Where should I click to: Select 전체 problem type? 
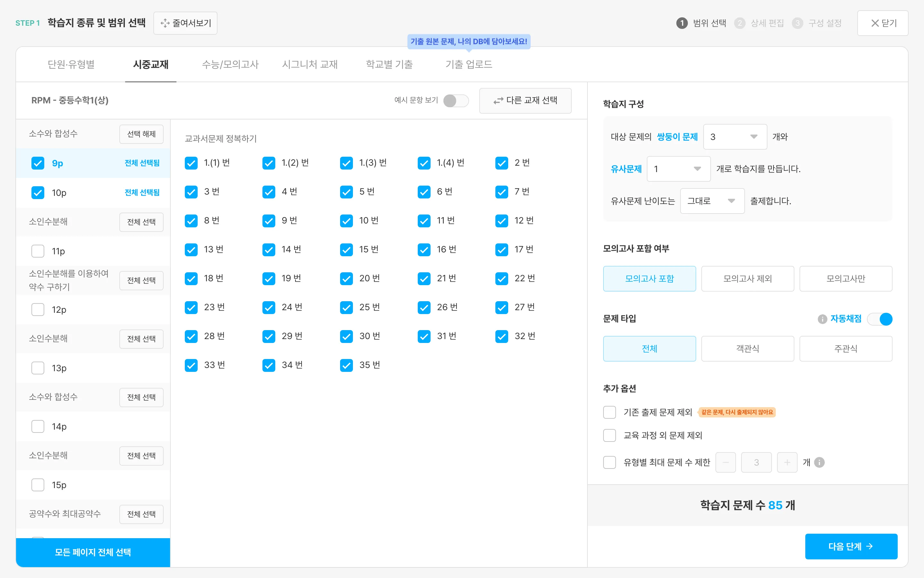coord(649,349)
